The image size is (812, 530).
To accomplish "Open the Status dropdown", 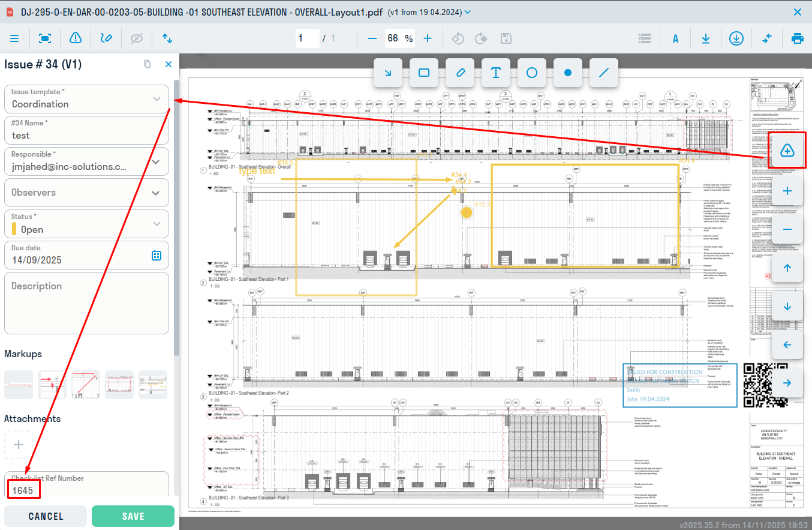I will pyautogui.click(x=87, y=224).
